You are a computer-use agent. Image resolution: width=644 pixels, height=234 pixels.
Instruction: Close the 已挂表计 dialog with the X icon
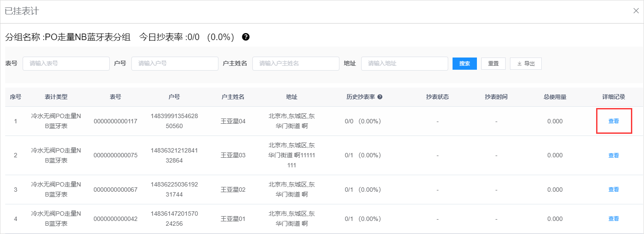pos(636,11)
